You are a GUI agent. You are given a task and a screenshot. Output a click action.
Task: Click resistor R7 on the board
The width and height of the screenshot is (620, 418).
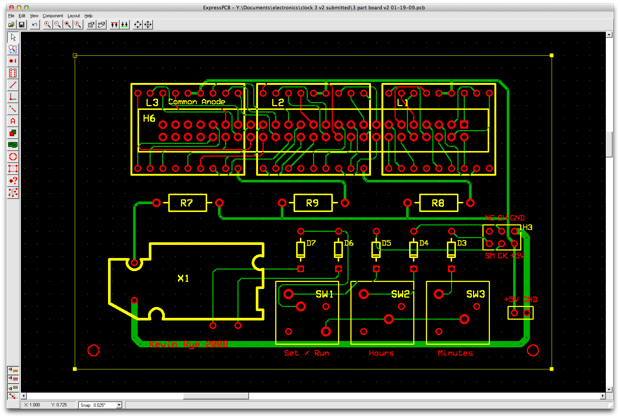pos(187,203)
